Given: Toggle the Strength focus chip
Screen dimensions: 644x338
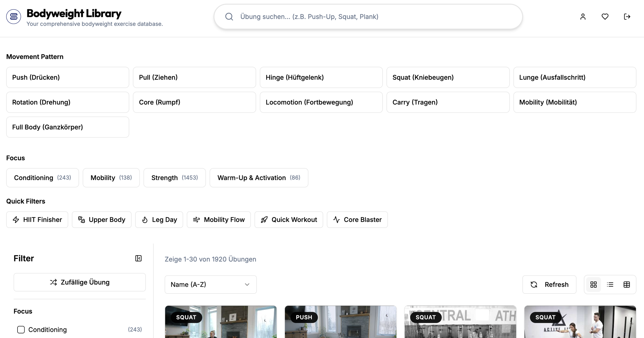Looking at the screenshot, I should [174, 178].
